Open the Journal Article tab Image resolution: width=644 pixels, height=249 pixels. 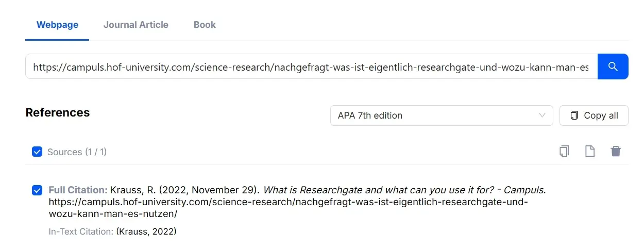click(135, 25)
